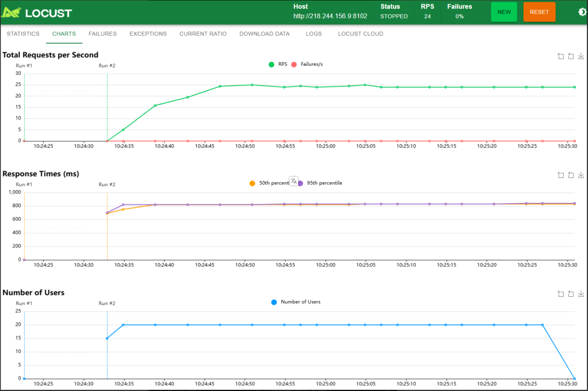Click zoom reset icon on Number of Users chart
The height and width of the screenshot is (391, 588).
[571, 294]
